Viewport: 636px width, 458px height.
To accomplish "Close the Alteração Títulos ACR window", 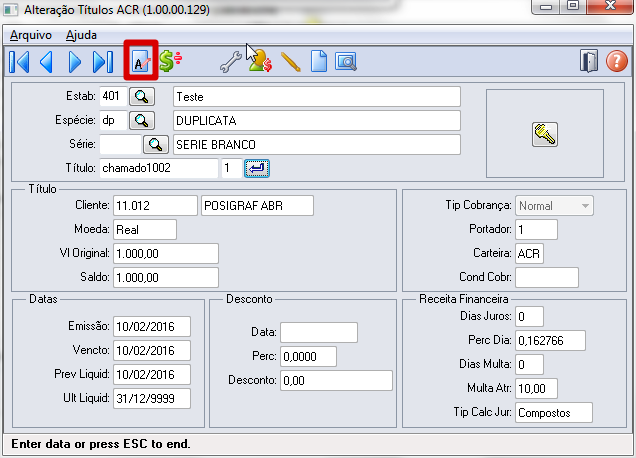I will pyautogui.click(x=610, y=6).
